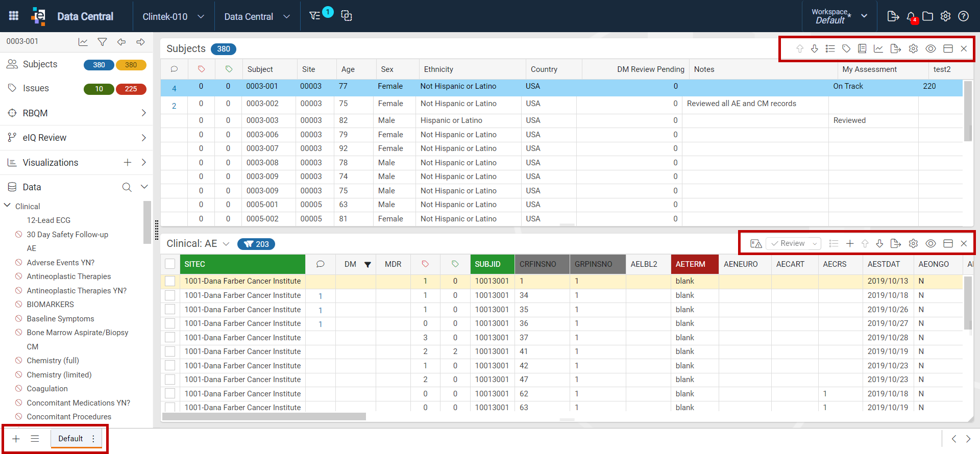This screenshot has width=980, height=454.
Task: Click subject 0003-002 row
Action: coord(561,104)
